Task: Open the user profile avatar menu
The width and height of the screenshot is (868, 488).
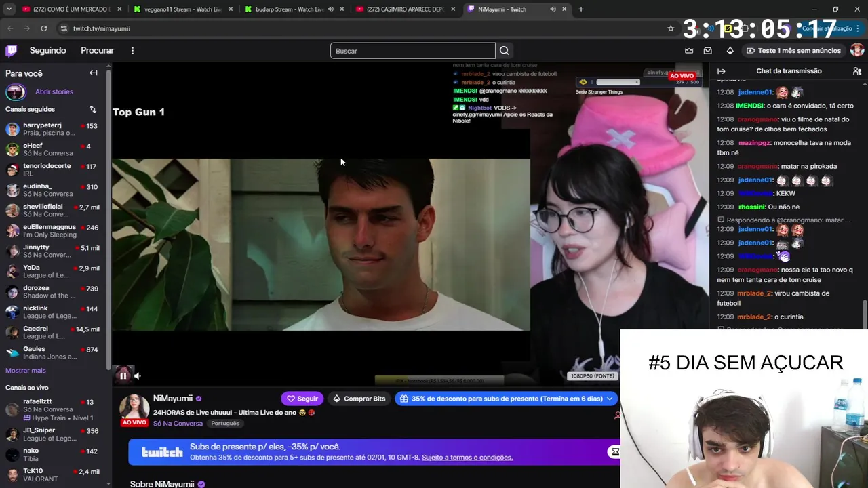Action: 856,50
